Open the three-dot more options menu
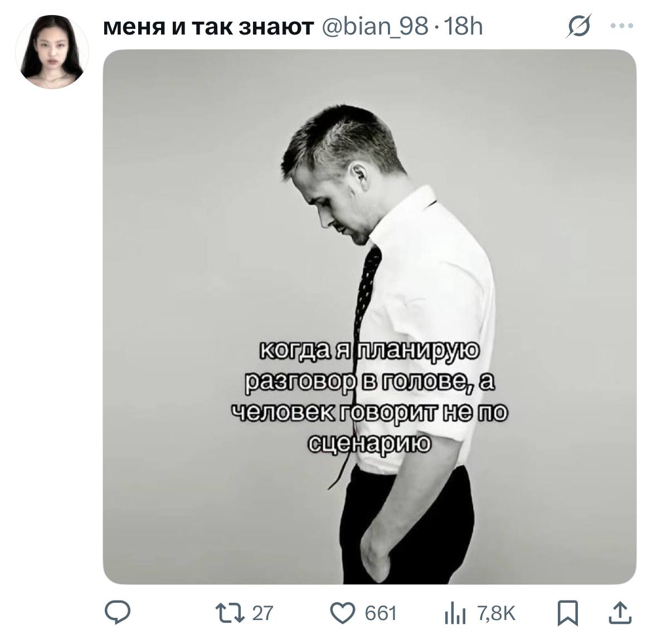Image resolution: width=652 pixels, height=644 pixels. (x=622, y=26)
